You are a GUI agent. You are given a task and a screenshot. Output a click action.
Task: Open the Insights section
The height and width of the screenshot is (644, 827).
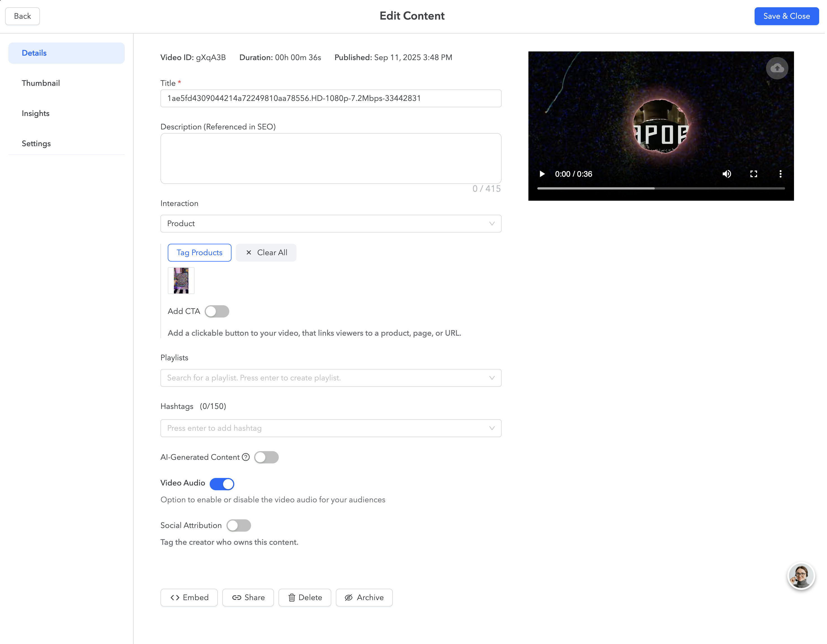35,113
